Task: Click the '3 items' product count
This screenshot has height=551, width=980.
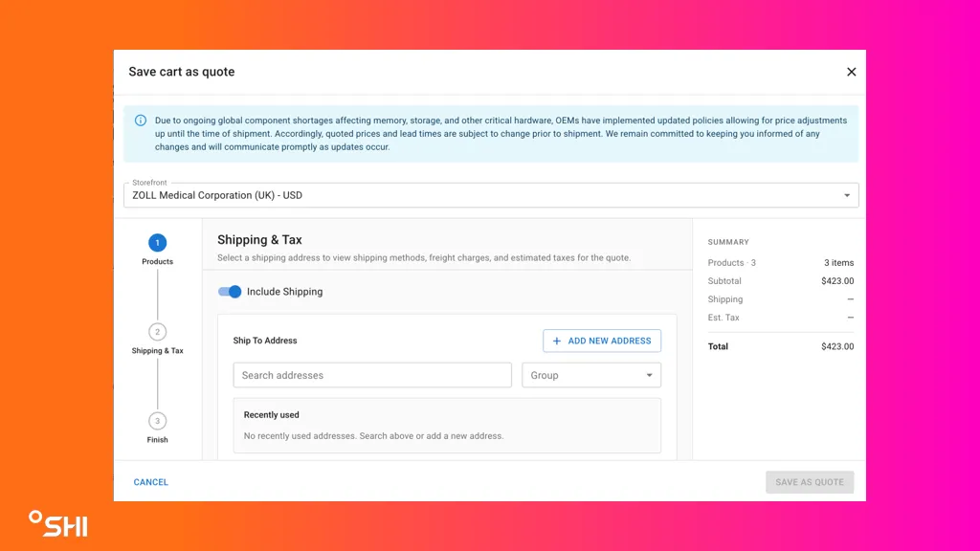Action: (838, 263)
